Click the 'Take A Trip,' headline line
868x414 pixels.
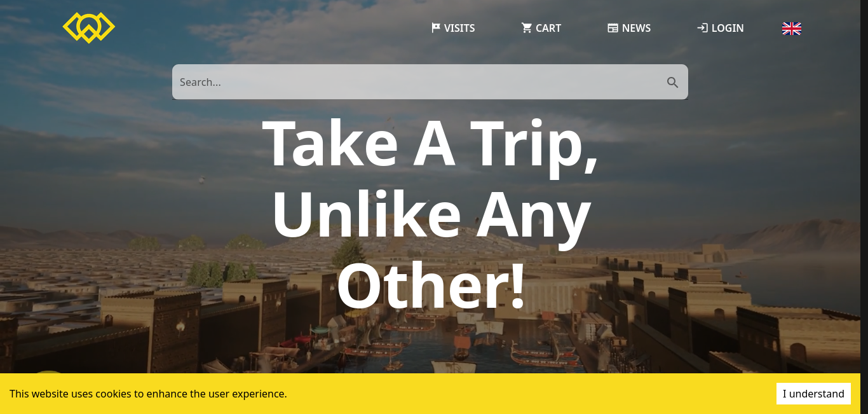[x=430, y=144]
